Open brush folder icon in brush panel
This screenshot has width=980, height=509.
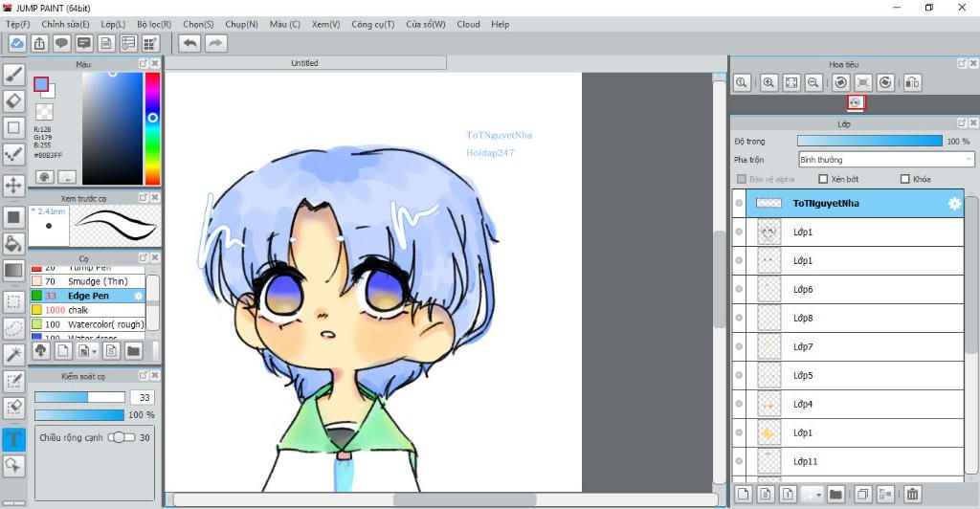point(133,350)
